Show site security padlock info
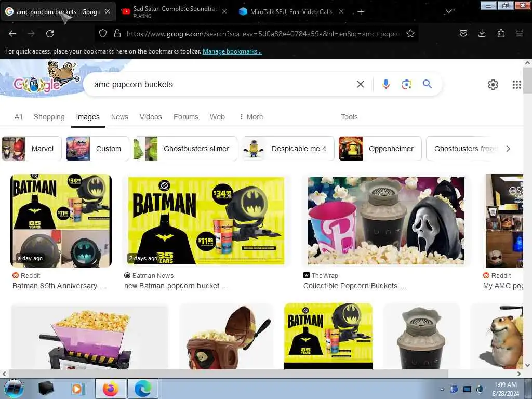Viewport: 532px width, 399px height. [x=117, y=34]
